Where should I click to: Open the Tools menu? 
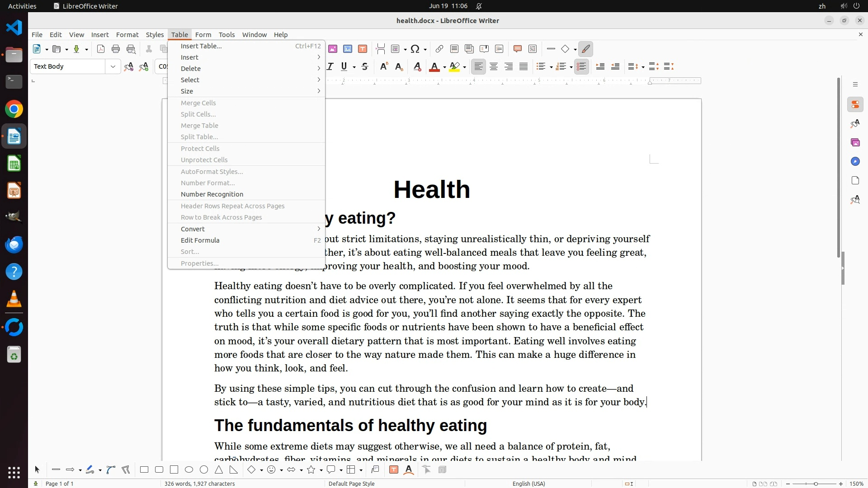click(x=226, y=35)
